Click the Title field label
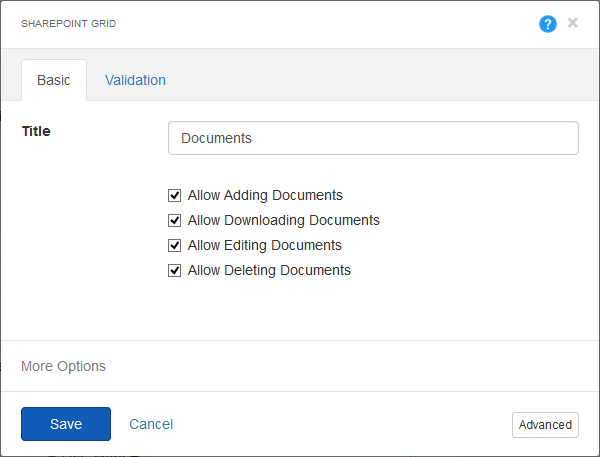600x457 pixels. 36,131
